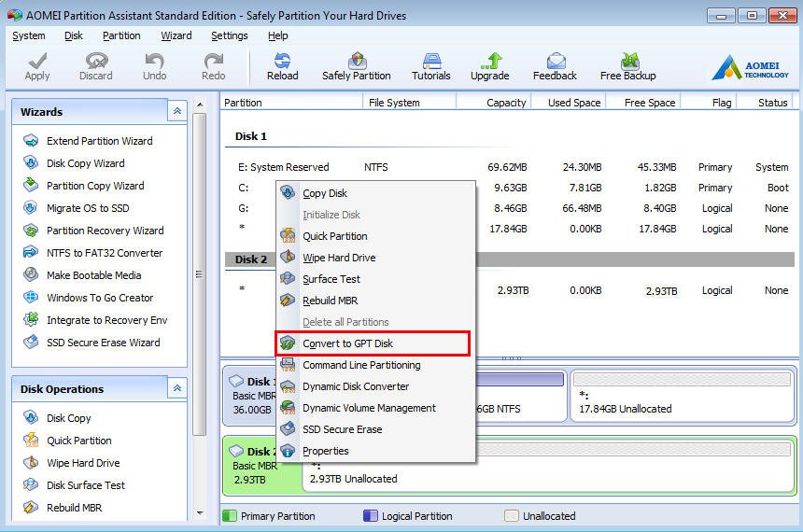803x532 pixels.
Task: Open the Settings menu
Action: pos(230,35)
